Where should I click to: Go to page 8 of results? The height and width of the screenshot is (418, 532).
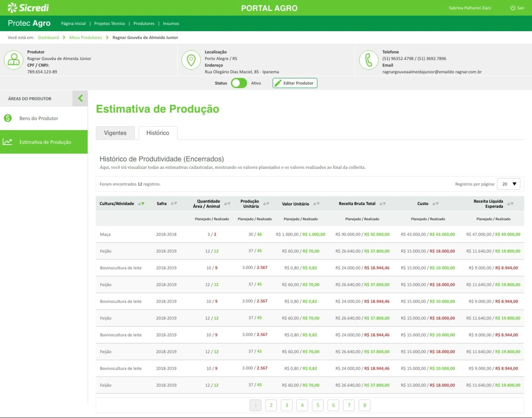tap(364, 405)
